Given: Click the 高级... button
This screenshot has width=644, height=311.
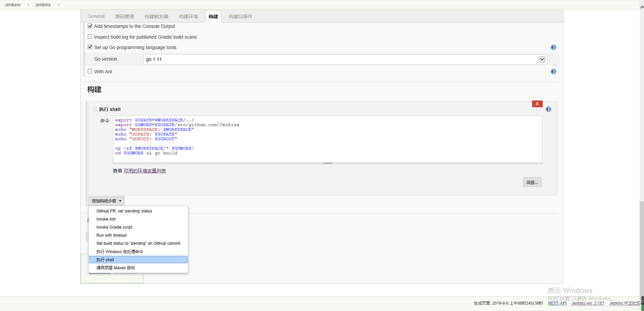Looking at the screenshot, I should [532, 183].
